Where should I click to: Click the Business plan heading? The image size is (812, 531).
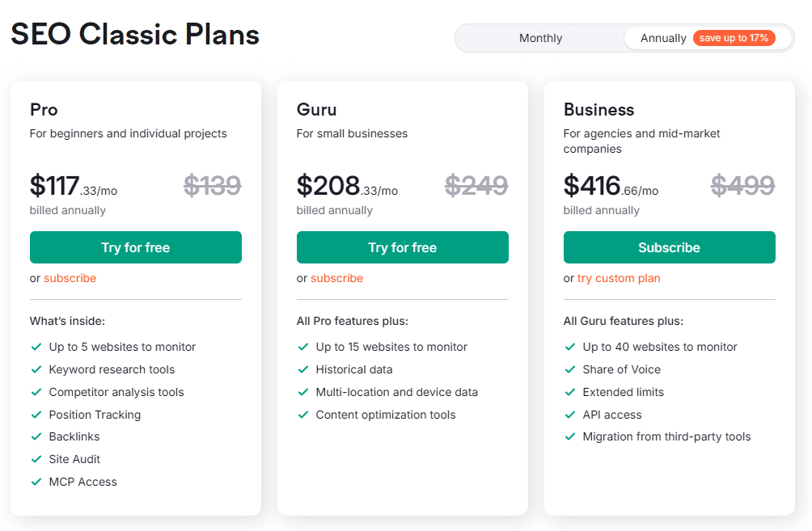(598, 109)
